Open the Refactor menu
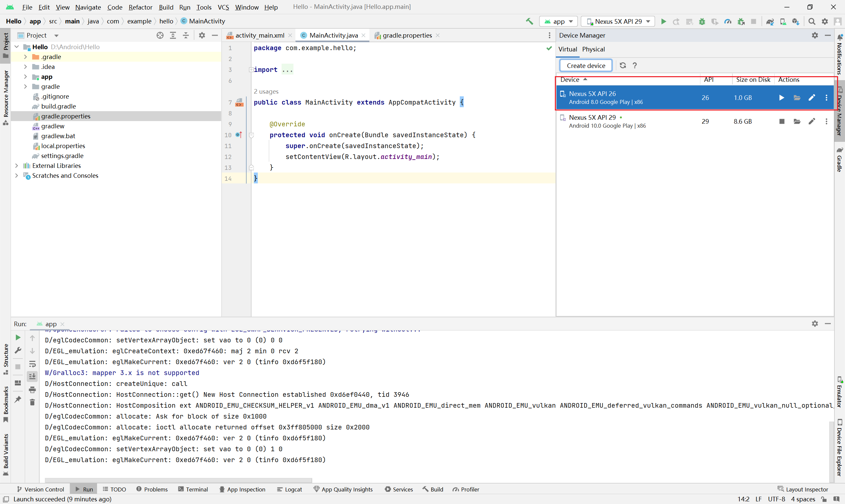The width and height of the screenshot is (845, 504). [140, 7]
